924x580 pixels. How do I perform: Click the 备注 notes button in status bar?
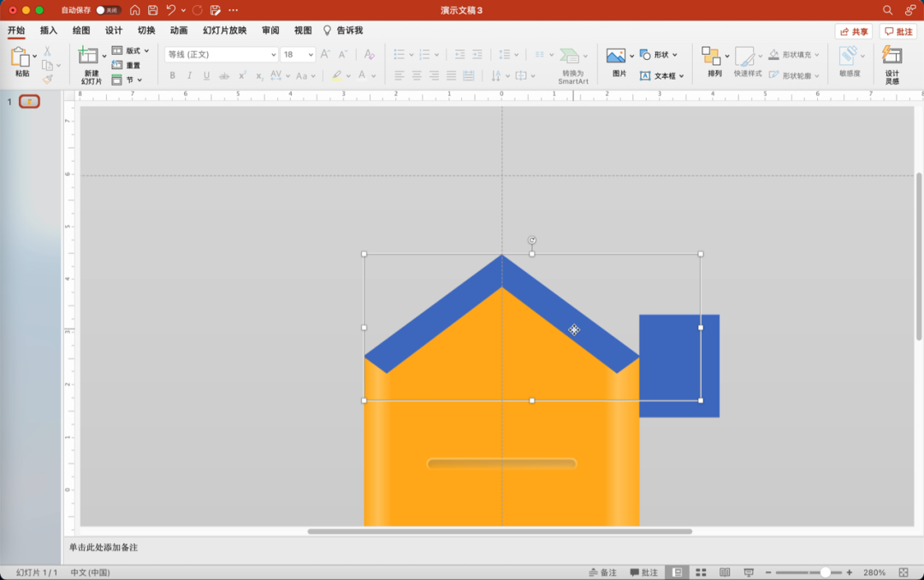point(603,572)
